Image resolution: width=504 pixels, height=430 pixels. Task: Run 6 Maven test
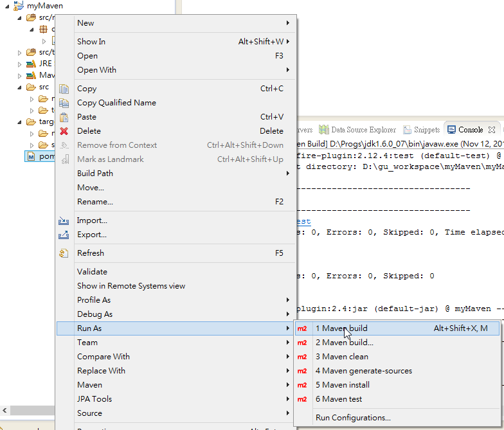pyautogui.click(x=397, y=399)
